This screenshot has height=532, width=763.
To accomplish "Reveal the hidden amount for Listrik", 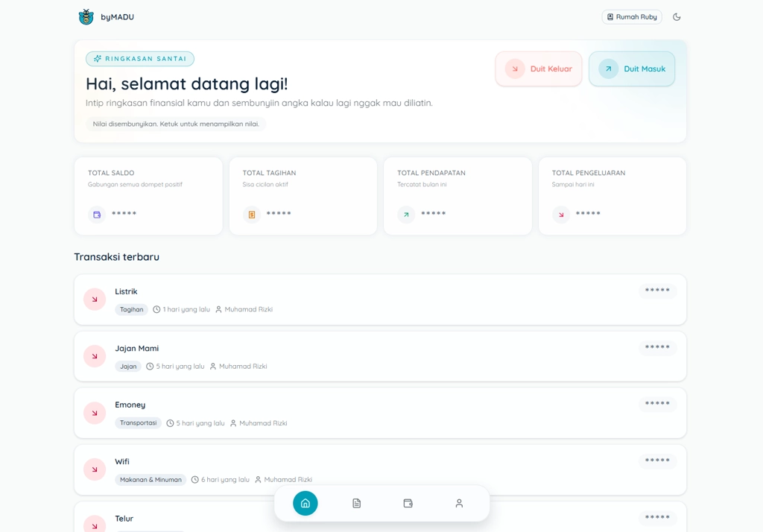I will [x=657, y=291].
